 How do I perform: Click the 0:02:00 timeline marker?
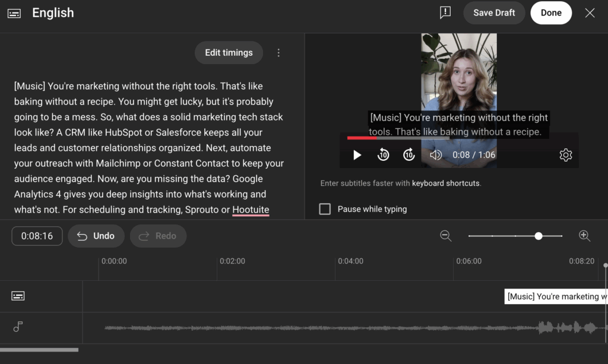pos(232,261)
